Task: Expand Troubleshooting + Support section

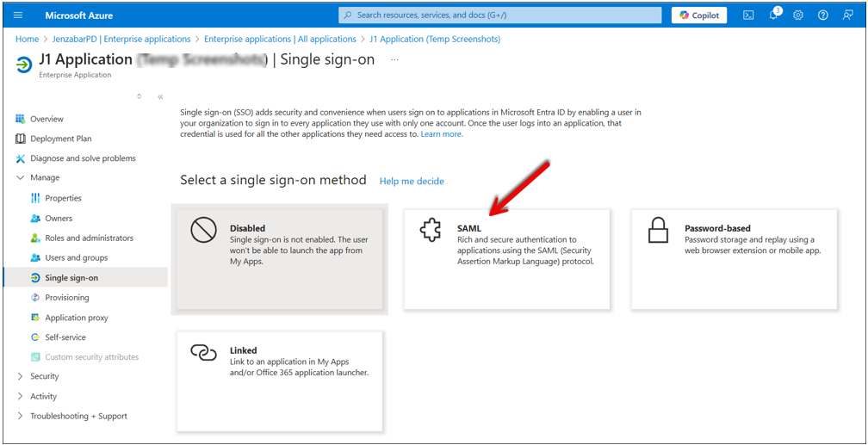Action: (x=21, y=417)
